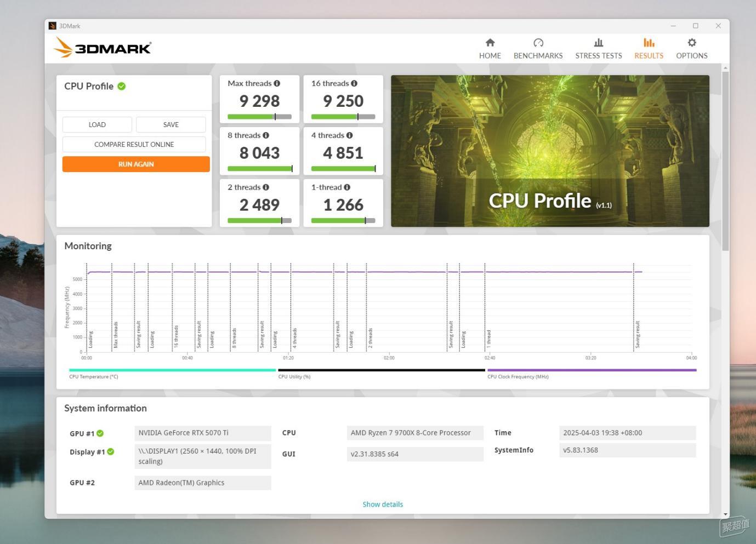Click info icon beside 16 threads

coord(354,83)
